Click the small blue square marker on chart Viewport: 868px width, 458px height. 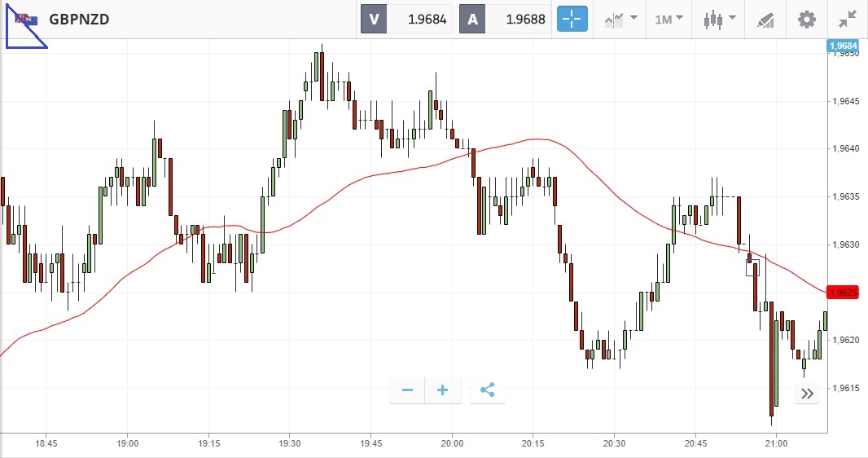[752, 267]
